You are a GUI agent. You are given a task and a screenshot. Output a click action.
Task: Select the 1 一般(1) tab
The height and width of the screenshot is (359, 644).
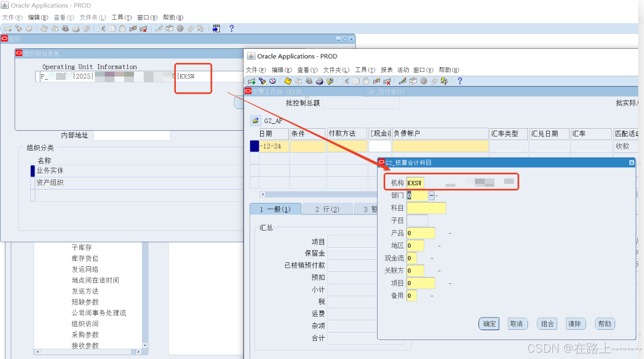coord(276,209)
